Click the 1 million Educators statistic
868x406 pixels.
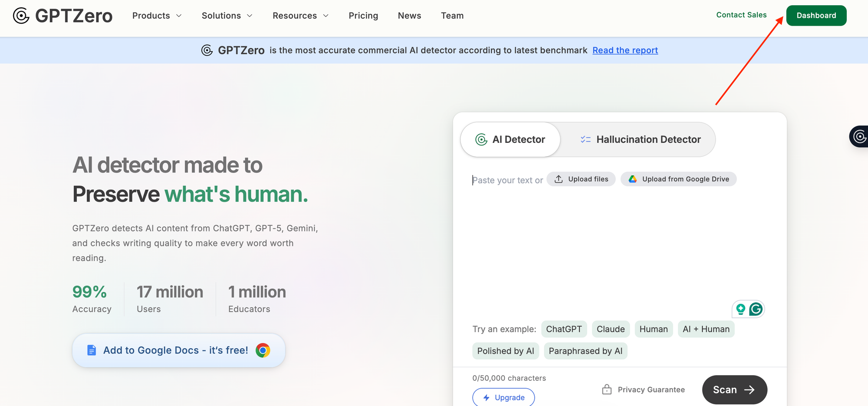click(257, 299)
